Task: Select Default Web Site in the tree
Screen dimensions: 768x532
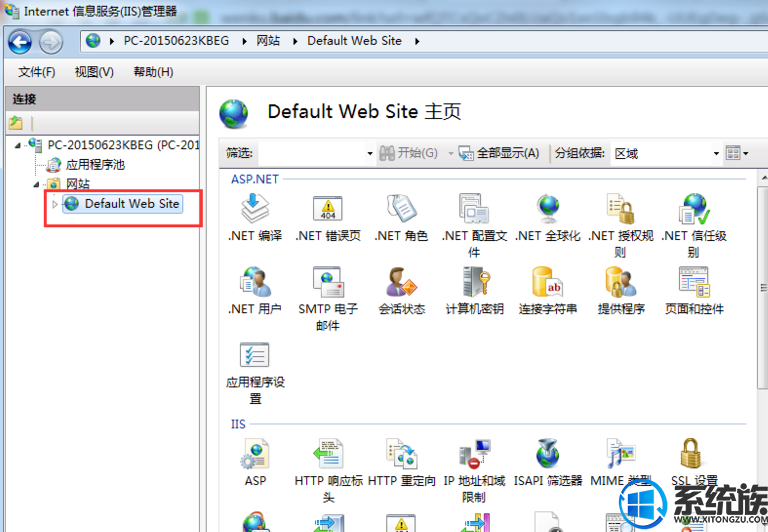Action: point(123,204)
